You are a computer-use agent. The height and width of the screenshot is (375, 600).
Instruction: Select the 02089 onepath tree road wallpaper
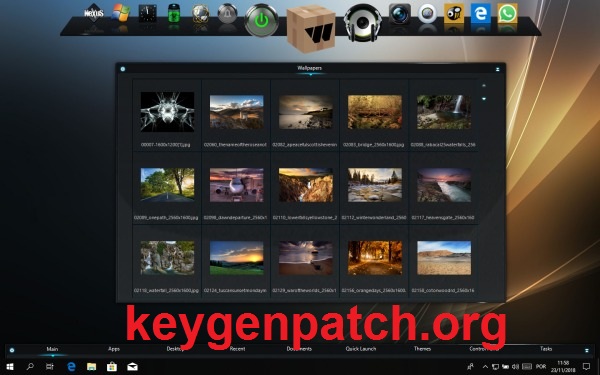tap(167, 185)
